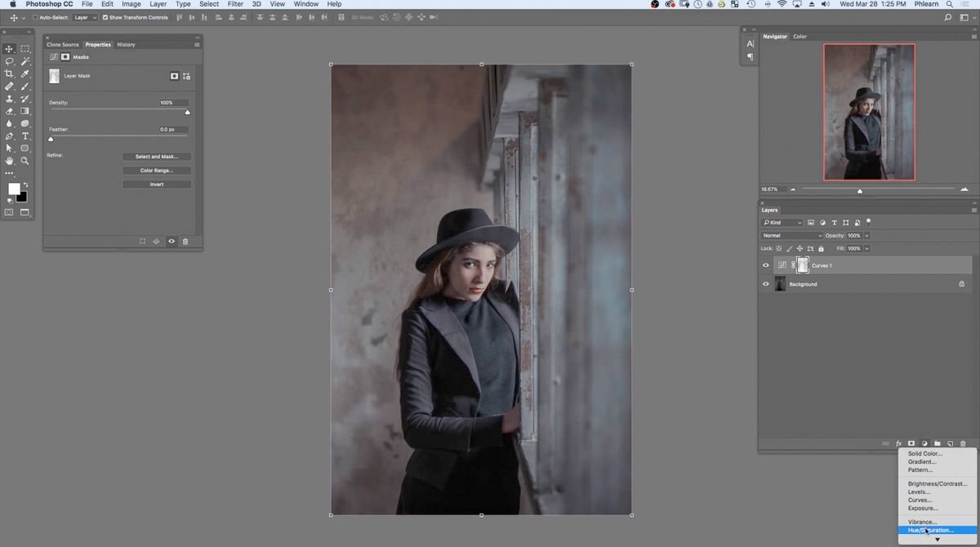Toggle lock all padlock in Layers
This screenshot has height=547, width=980.
[821, 248]
